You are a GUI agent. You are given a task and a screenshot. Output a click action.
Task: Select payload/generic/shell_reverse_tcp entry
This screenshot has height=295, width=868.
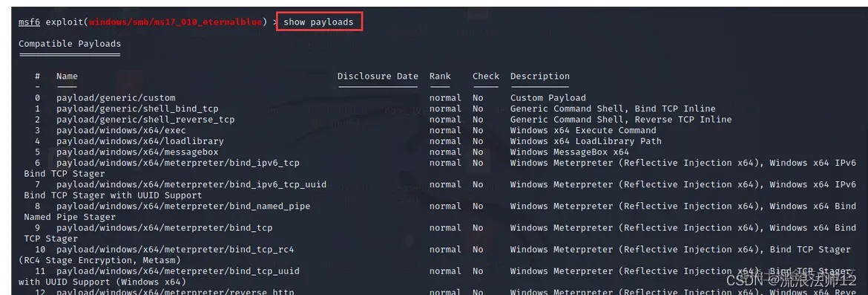pyautogui.click(x=145, y=120)
